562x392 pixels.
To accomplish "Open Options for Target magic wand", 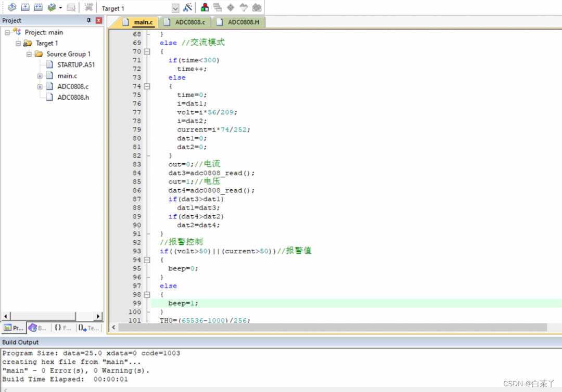I will tap(188, 8).
